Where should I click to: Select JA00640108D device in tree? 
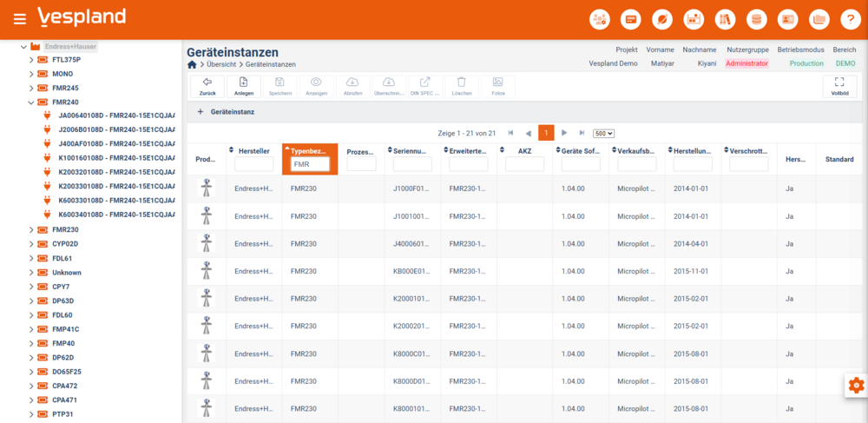[116, 116]
